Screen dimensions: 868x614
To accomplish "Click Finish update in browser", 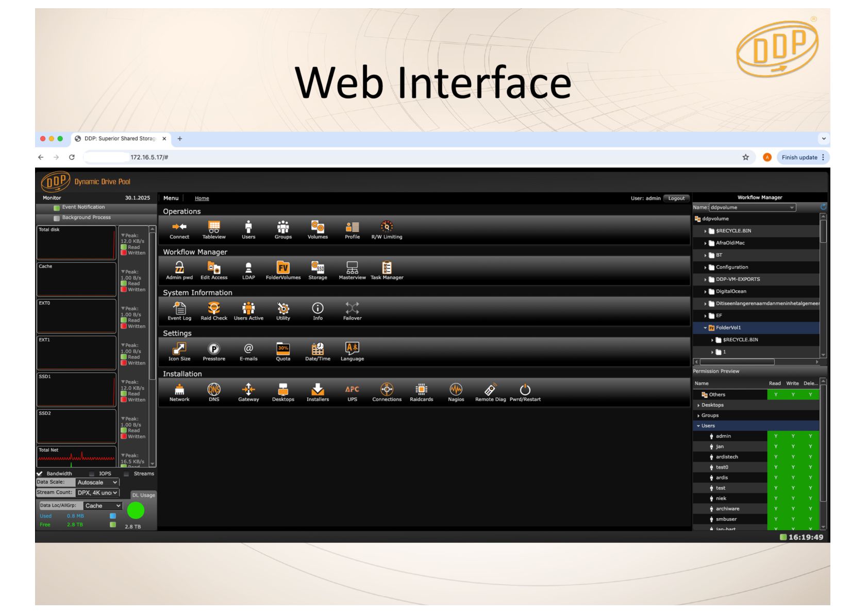I will (x=799, y=157).
